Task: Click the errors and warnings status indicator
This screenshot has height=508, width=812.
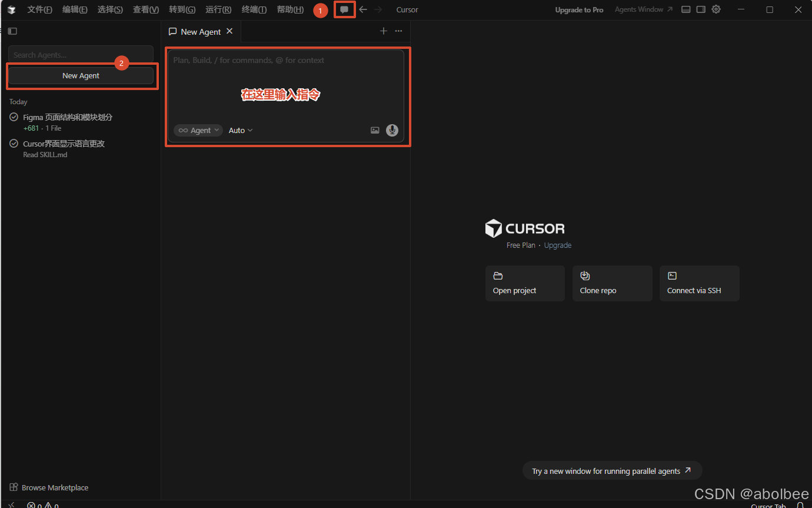Action: pyautogui.click(x=42, y=505)
